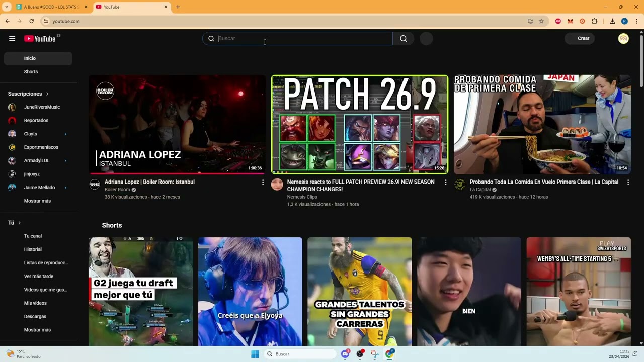
Task: View site information icon in address bar
Action: pos(46,21)
